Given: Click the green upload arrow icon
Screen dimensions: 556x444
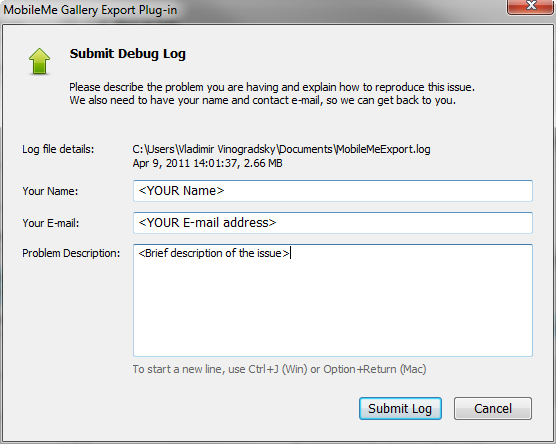Looking at the screenshot, I should pyautogui.click(x=39, y=61).
